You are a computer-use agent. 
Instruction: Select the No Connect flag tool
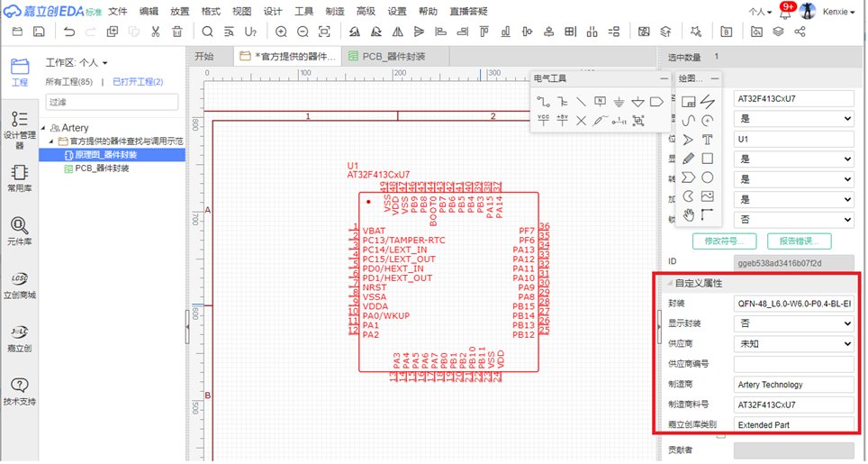pyautogui.click(x=581, y=120)
